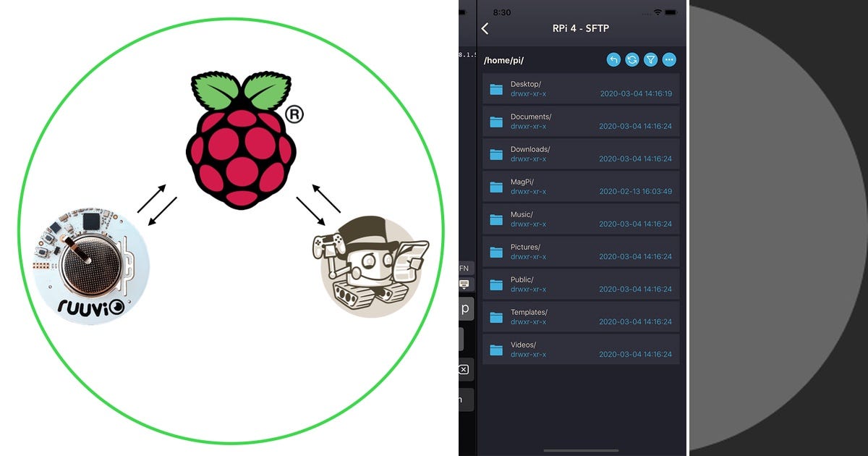Tap the Public folder icon
The width and height of the screenshot is (868, 456).
coord(496,284)
